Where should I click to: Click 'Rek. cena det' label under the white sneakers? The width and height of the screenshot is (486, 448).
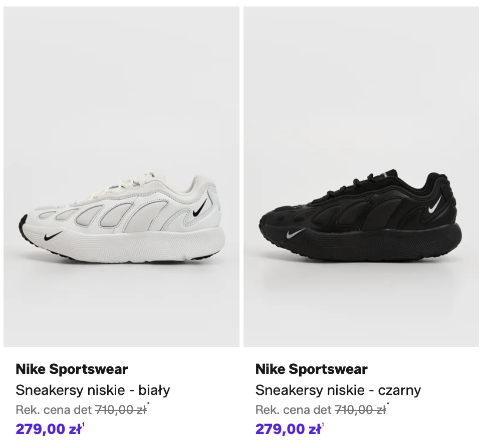point(54,410)
